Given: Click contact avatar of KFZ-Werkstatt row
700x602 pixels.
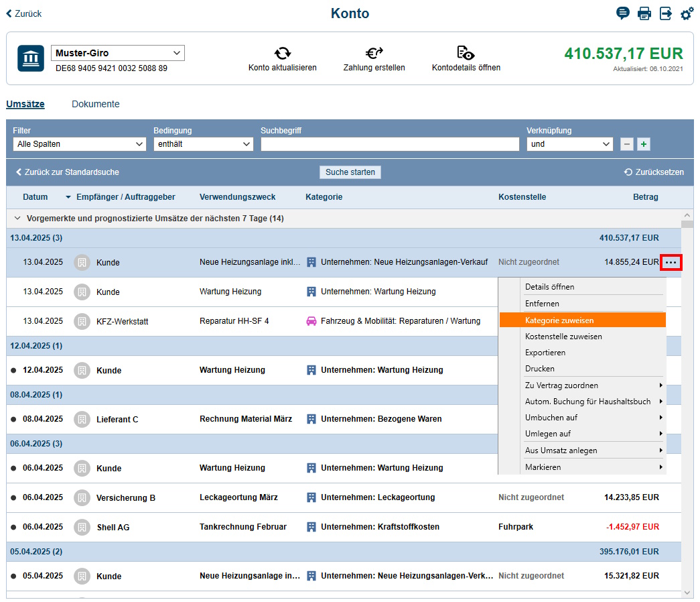Looking at the screenshot, I should (x=82, y=321).
